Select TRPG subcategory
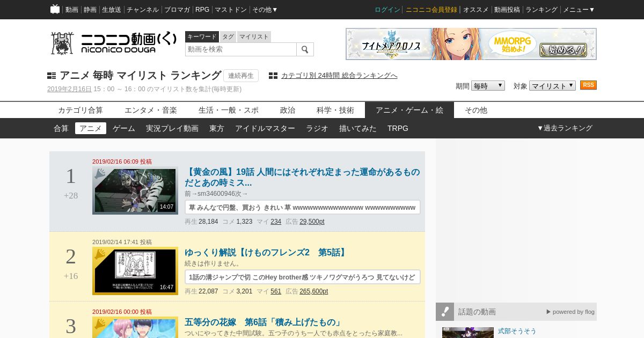 (x=398, y=128)
